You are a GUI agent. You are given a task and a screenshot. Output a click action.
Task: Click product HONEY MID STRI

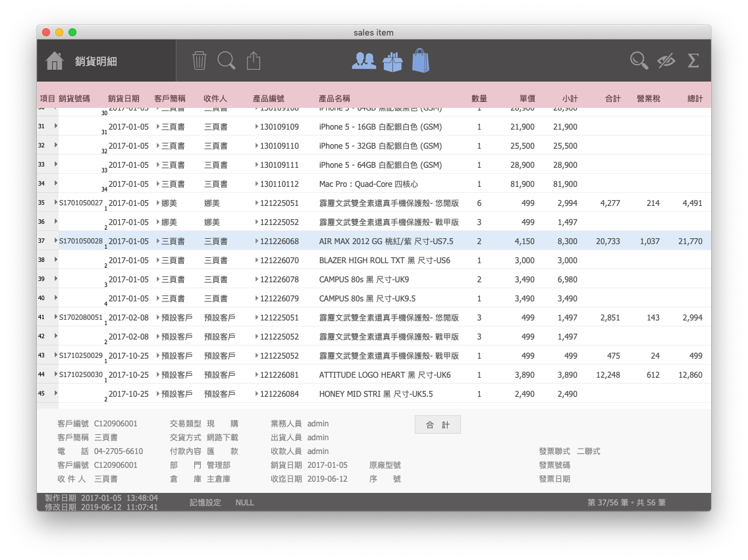point(376,394)
